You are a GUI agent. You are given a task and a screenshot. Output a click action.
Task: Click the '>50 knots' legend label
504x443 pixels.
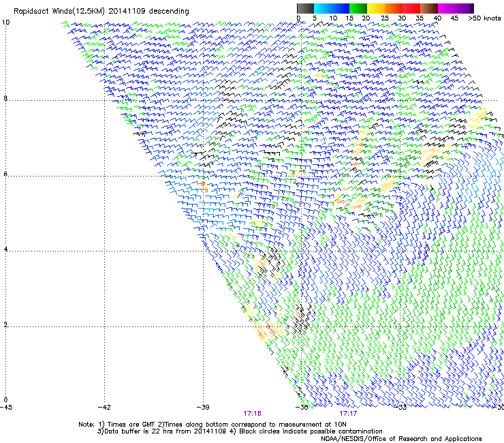pyautogui.click(x=484, y=18)
